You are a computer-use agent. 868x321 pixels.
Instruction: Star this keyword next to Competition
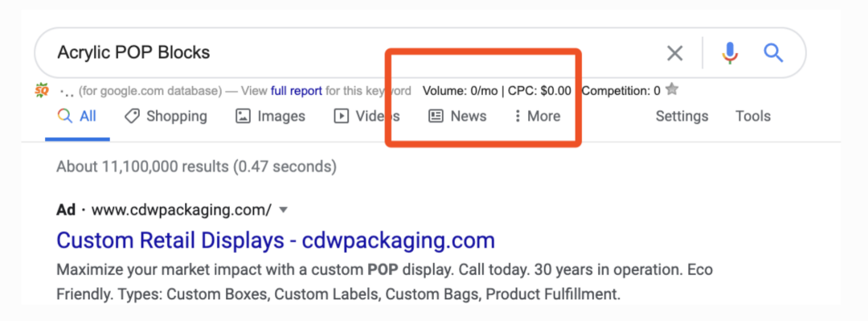pyautogui.click(x=671, y=89)
